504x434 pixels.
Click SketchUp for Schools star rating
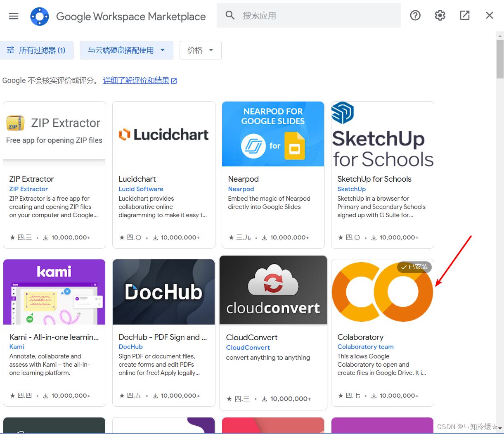(349, 237)
